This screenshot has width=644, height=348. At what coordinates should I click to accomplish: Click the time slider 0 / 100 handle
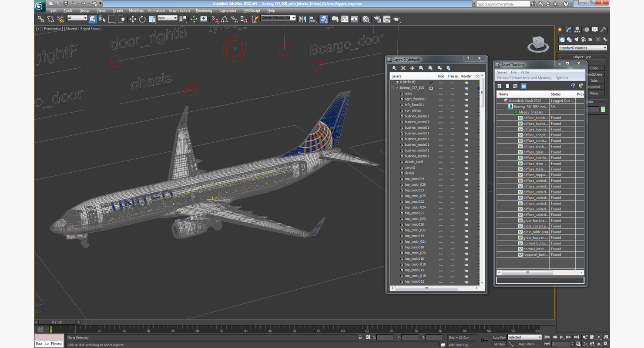click(x=57, y=322)
